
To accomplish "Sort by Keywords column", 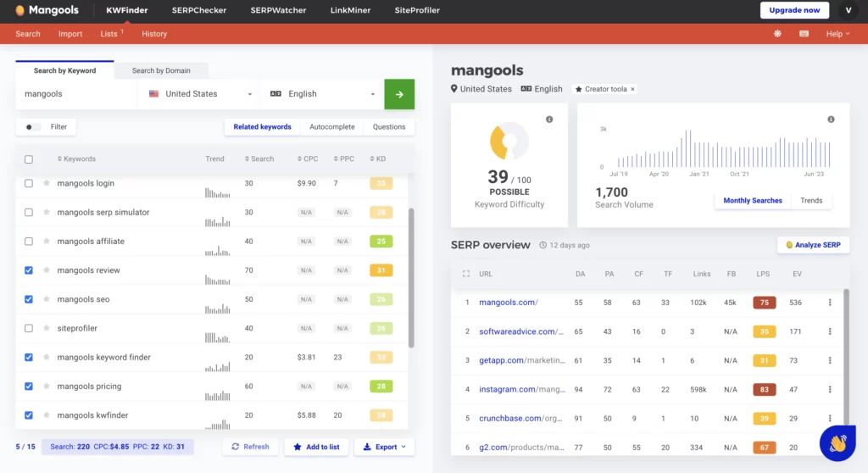I will point(76,159).
